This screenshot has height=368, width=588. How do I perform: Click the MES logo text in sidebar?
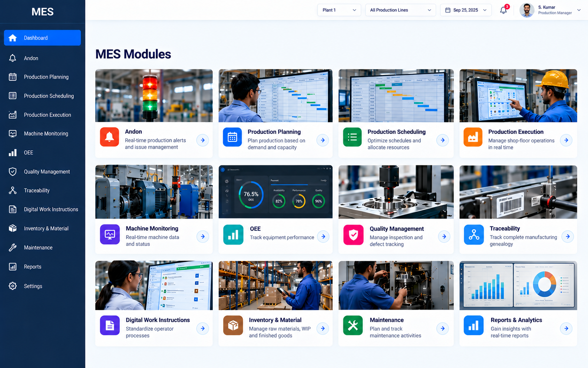43,12
